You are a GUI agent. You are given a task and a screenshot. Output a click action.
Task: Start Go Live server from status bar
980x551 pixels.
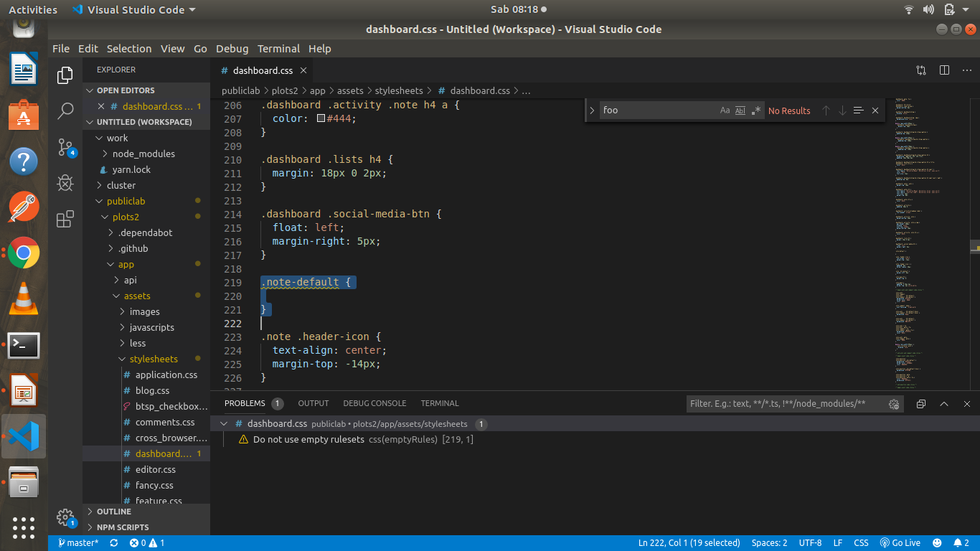pos(900,543)
